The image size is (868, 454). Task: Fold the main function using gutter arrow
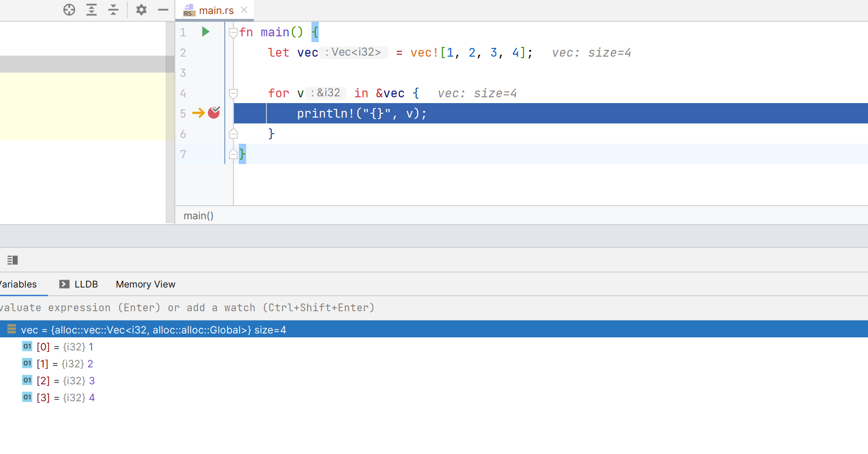point(233,32)
